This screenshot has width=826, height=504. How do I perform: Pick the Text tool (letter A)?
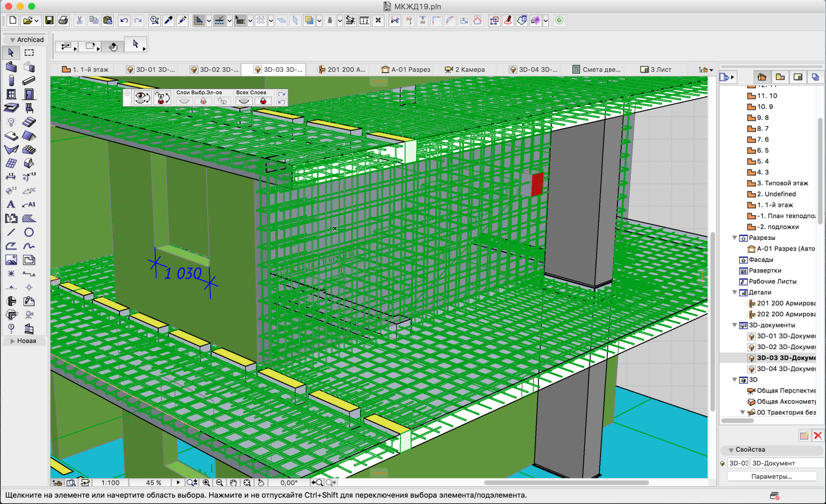[x=11, y=205]
